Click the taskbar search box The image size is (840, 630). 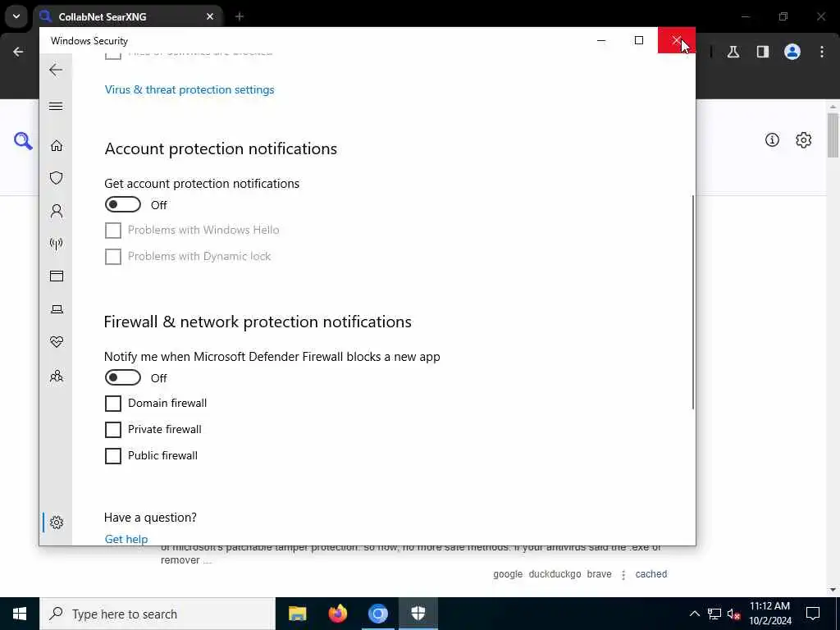tap(157, 614)
